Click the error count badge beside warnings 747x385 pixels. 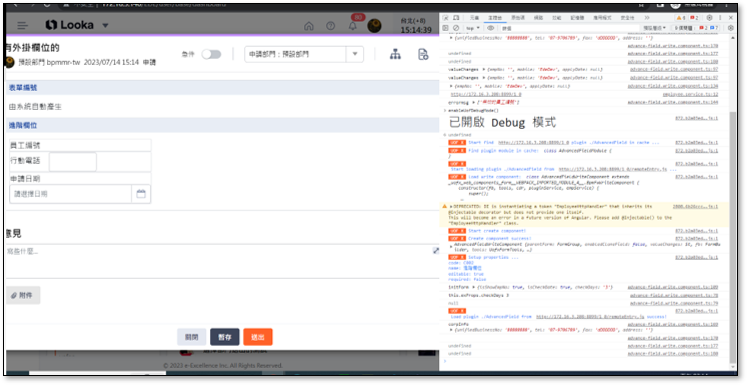click(x=694, y=18)
